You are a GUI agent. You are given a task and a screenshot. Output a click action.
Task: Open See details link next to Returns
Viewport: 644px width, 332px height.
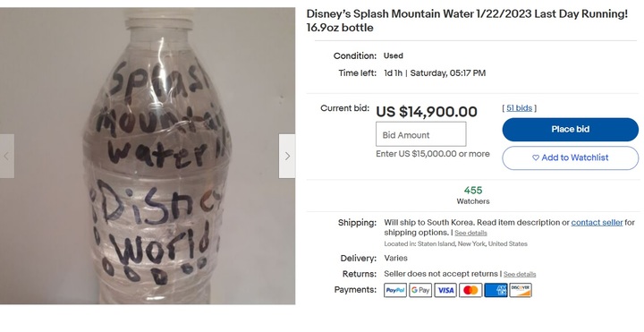(x=520, y=274)
